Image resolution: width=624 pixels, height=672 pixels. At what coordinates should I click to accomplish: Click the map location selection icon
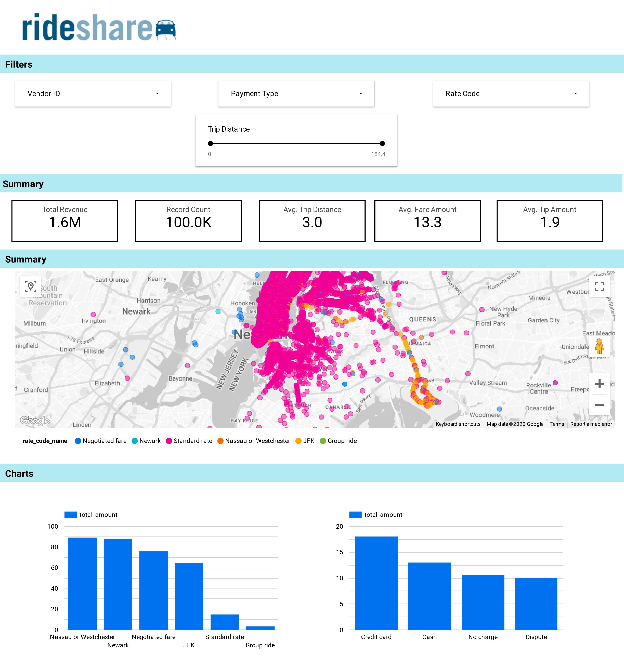pos(30,287)
